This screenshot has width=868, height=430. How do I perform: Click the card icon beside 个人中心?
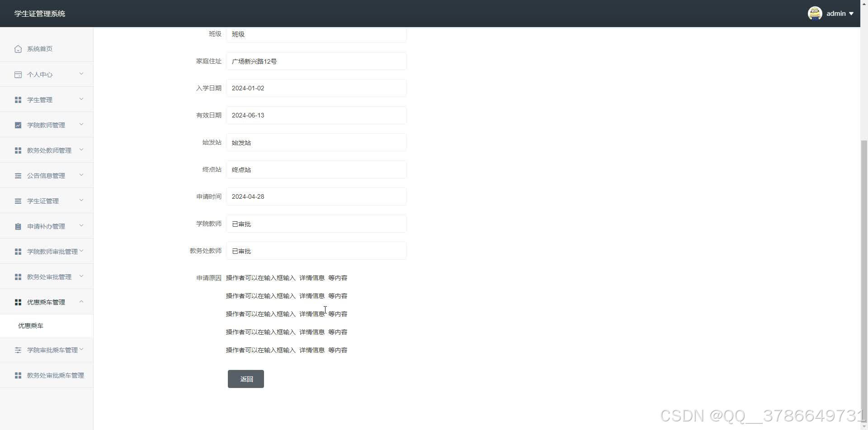[18, 75]
